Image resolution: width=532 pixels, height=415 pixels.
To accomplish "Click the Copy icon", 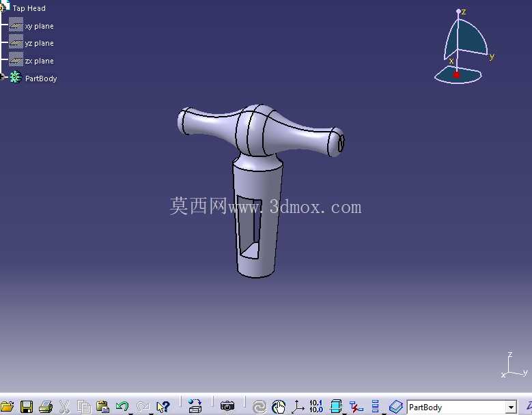I will [x=83, y=407].
